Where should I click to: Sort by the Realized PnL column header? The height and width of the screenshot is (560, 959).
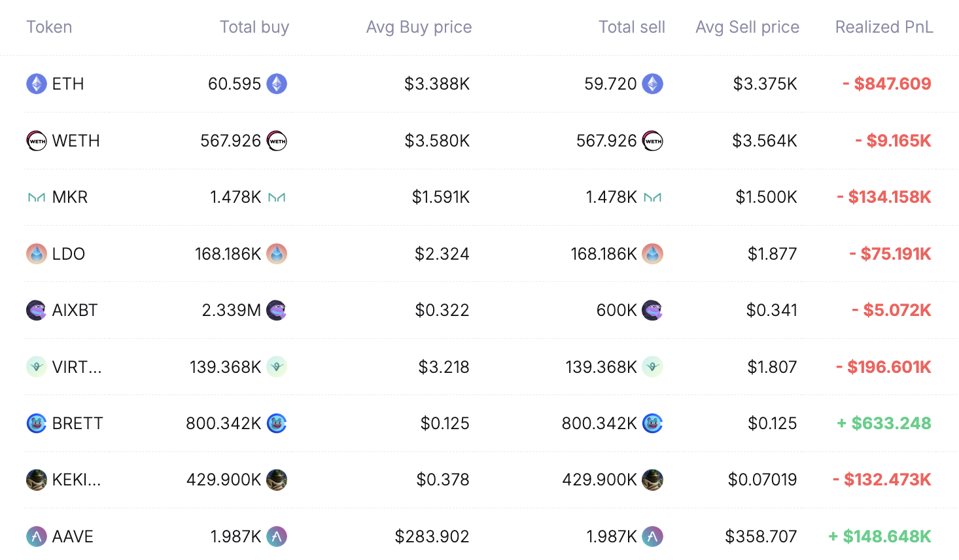coord(884,27)
